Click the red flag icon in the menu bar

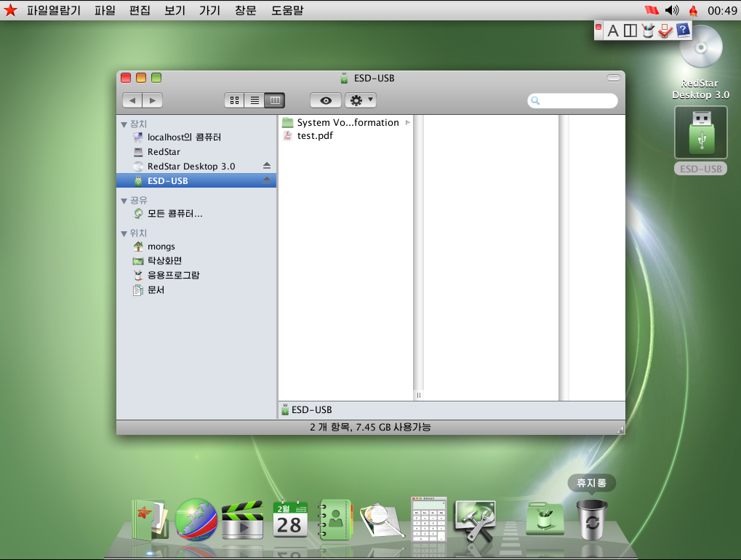[652, 10]
